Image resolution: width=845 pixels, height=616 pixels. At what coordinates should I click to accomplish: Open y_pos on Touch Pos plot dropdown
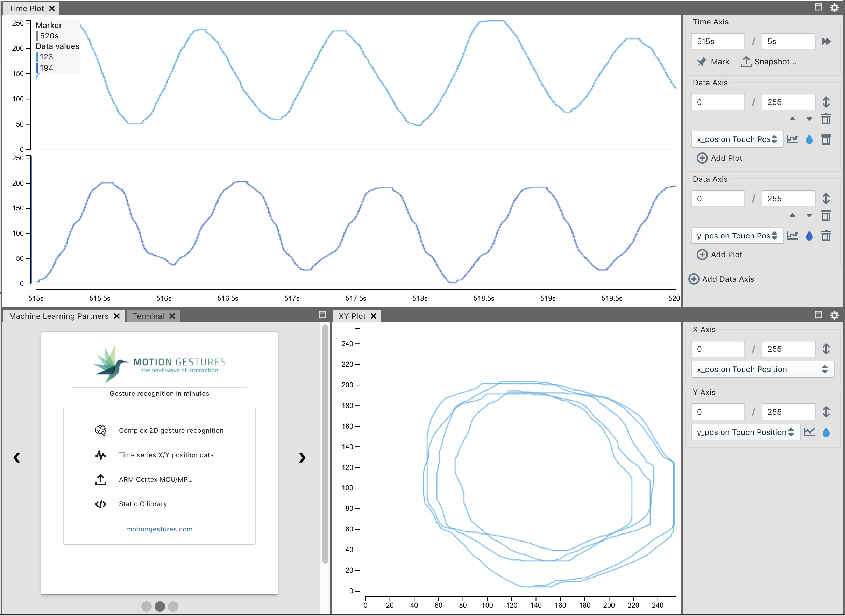(737, 236)
